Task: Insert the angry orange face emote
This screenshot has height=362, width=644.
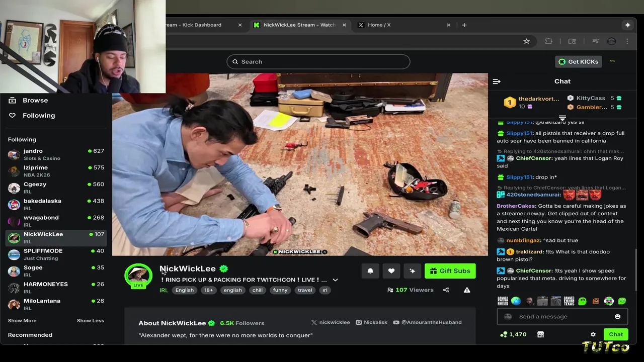Action: [596, 301]
